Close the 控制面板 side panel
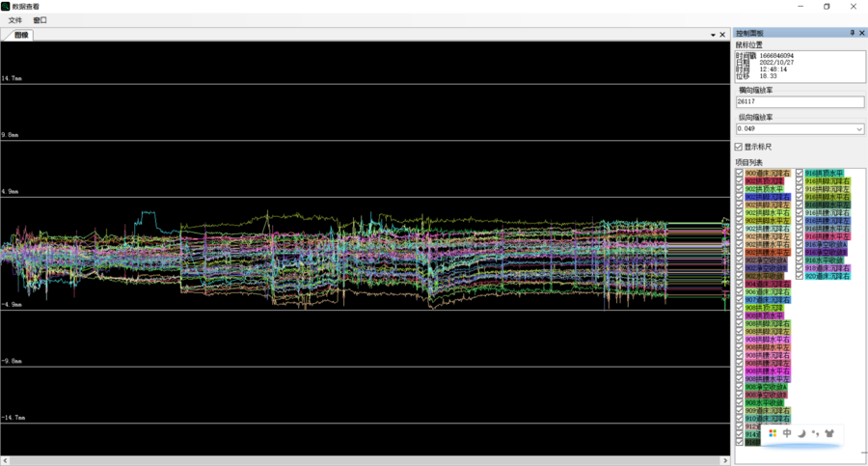The height and width of the screenshot is (466, 868). (862, 33)
